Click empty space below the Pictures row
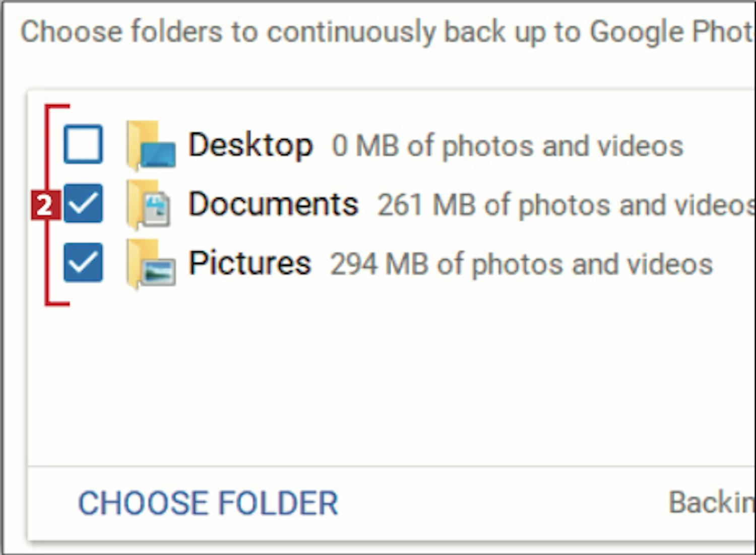 click(x=391, y=383)
